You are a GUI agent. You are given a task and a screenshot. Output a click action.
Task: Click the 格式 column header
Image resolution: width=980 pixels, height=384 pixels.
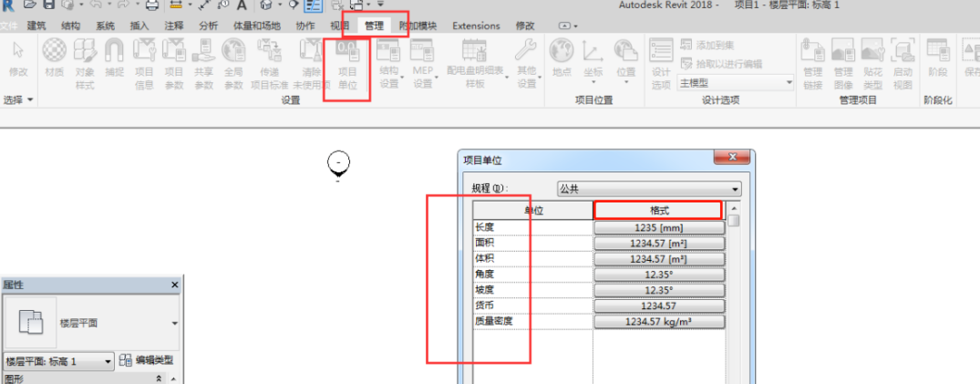[x=659, y=211]
